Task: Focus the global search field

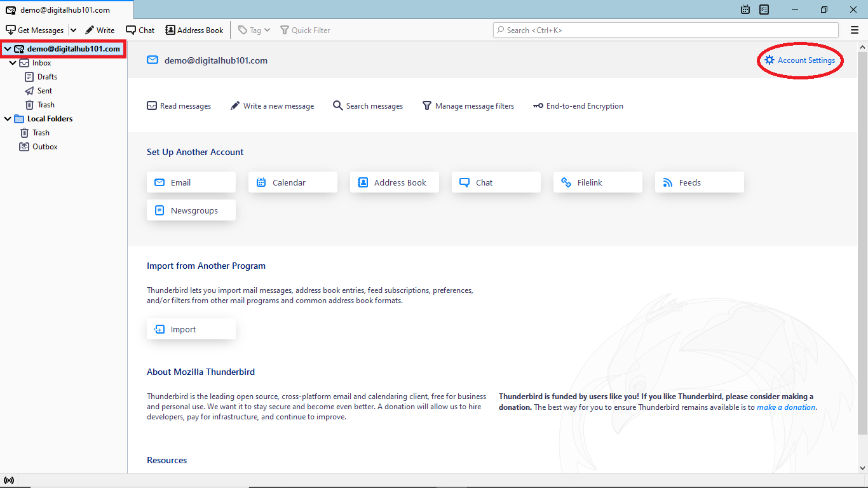Action: (666, 30)
